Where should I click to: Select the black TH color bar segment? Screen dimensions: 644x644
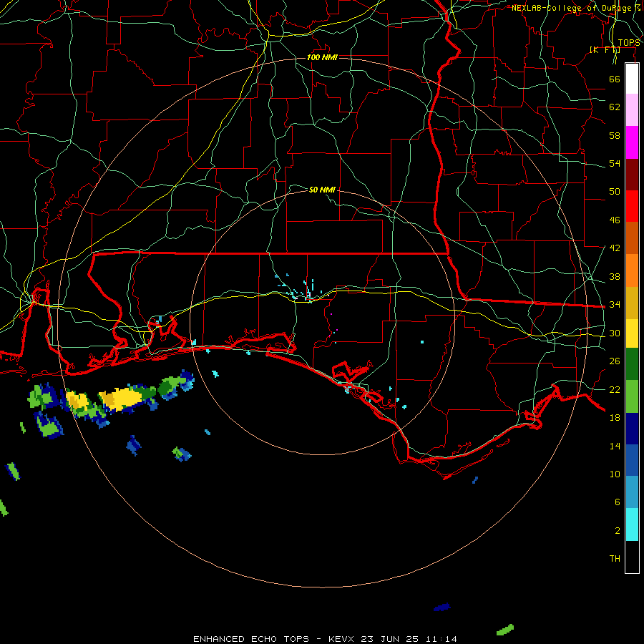click(632, 557)
